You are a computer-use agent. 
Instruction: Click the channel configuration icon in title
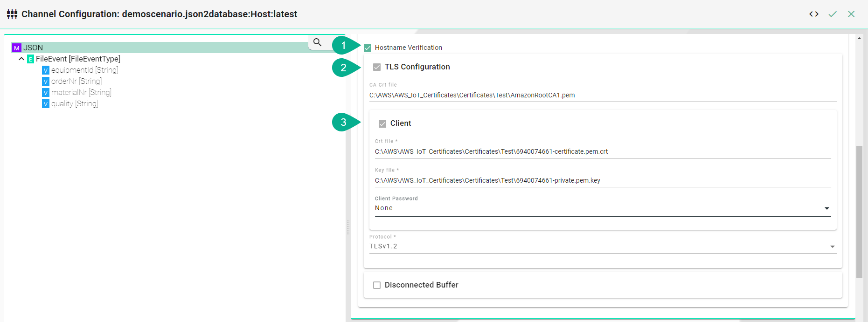[x=12, y=14]
